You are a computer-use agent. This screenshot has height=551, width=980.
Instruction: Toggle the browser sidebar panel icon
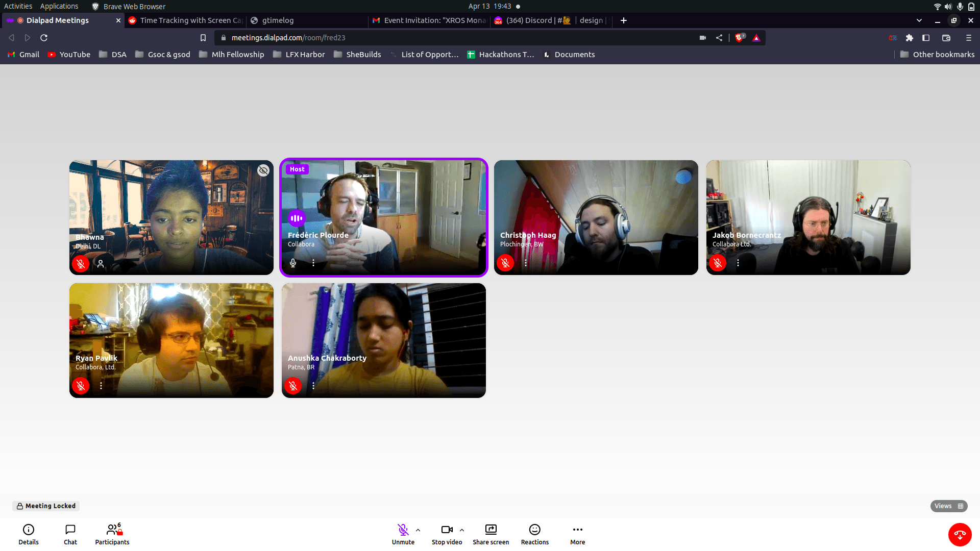pyautogui.click(x=926, y=38)
